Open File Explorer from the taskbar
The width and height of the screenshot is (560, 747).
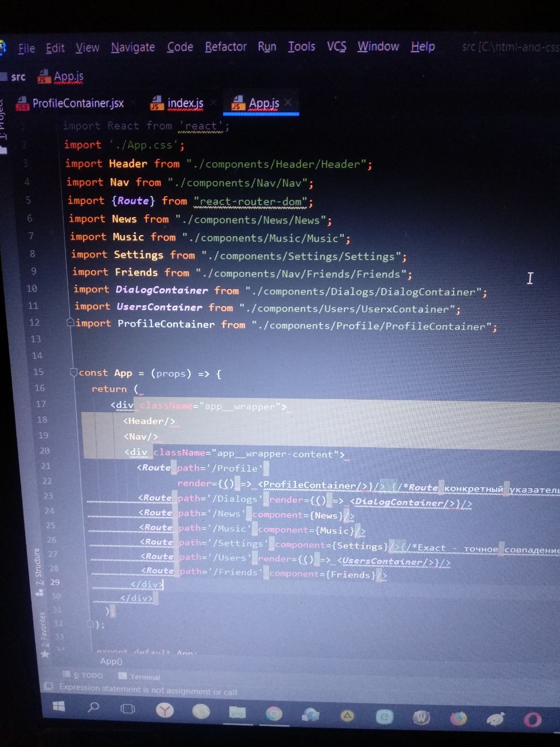pyautogui.click(x=237, y=712)
